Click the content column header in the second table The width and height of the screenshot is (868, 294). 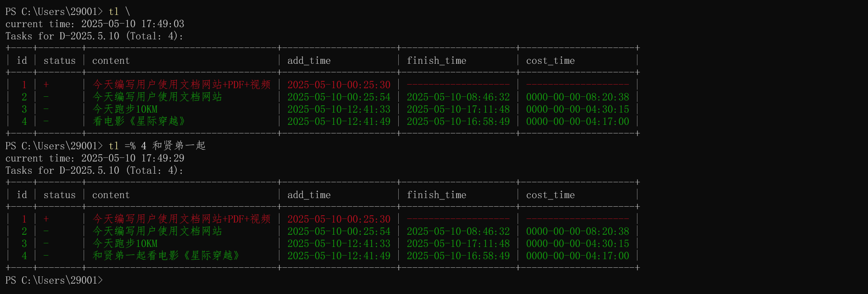pos(111,195)
